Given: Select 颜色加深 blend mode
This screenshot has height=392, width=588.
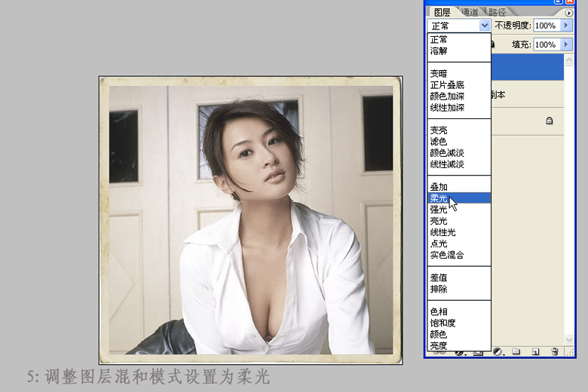Looking at the screenshot, I should point(459,96).
